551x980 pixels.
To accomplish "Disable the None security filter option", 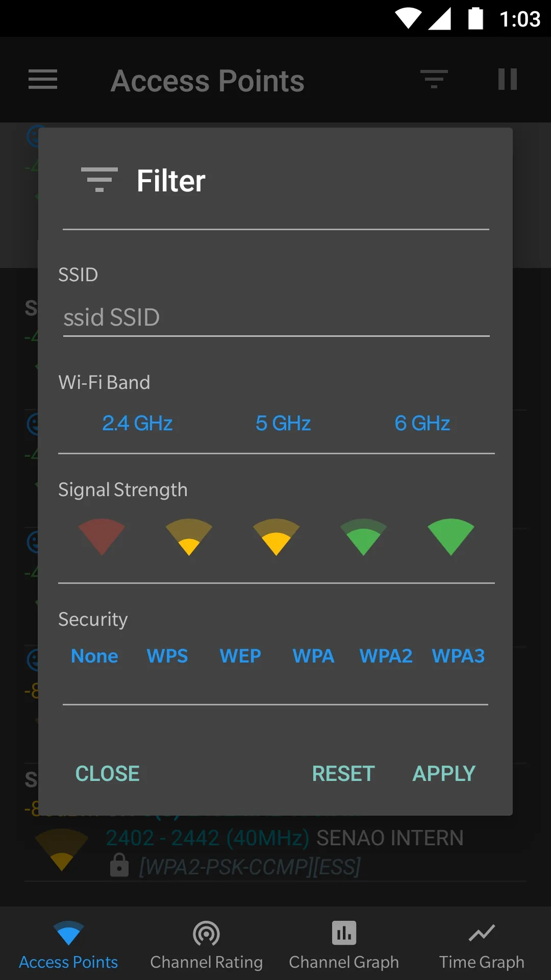I will pyautogui.click(x=94, y=656).
